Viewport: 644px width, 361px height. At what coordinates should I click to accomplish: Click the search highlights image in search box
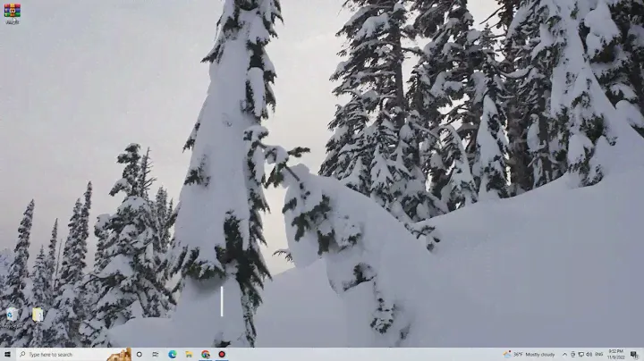pos(119,354)
